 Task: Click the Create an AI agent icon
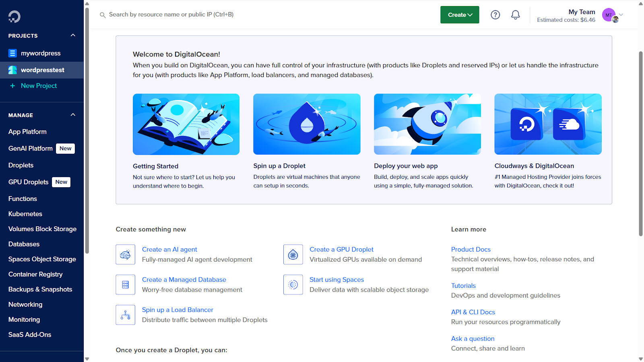pyautogui.click(x=125, y=254)
